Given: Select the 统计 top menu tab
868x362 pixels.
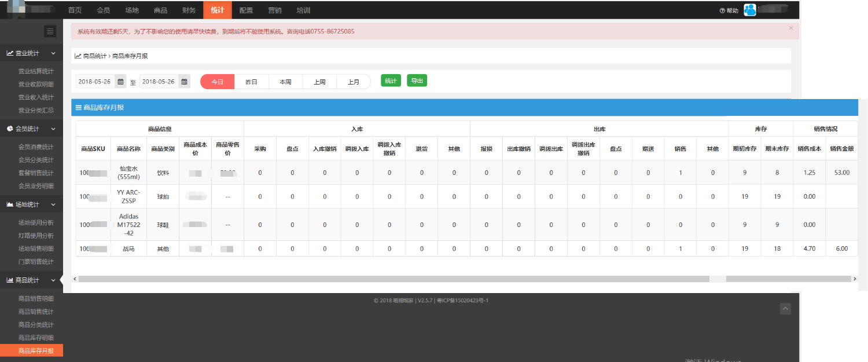Looking at the screenshot, I should [218, 10].
